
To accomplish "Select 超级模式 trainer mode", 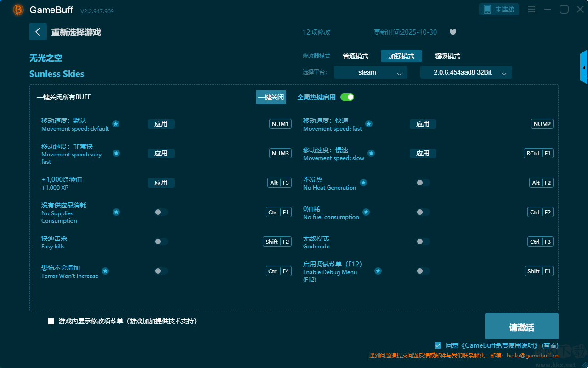I will pos(447,56).
